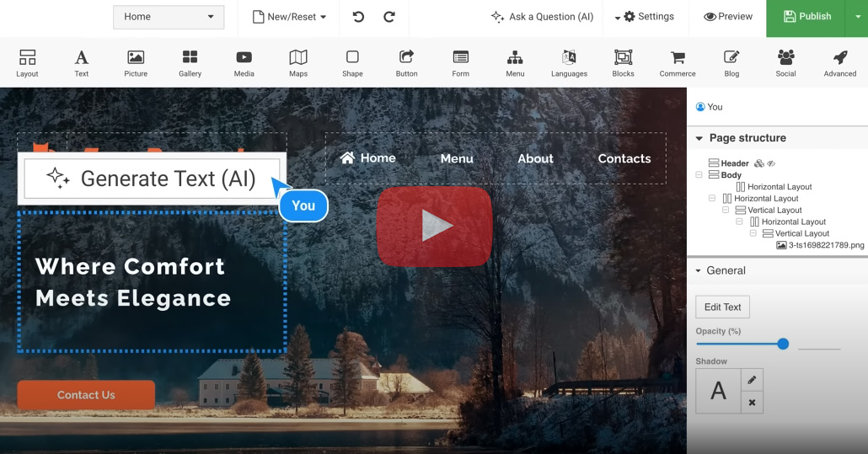
Task: Remove the shadow with X icon
Action: click(x=752, y=403)
